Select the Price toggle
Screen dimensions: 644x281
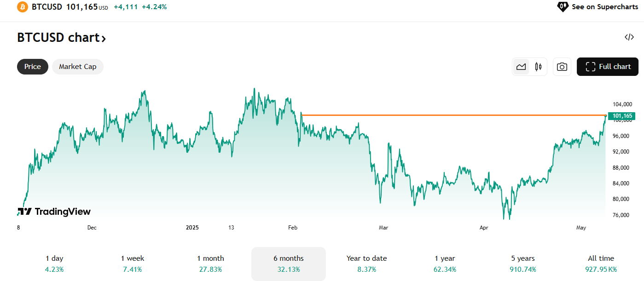coord(33,67)
